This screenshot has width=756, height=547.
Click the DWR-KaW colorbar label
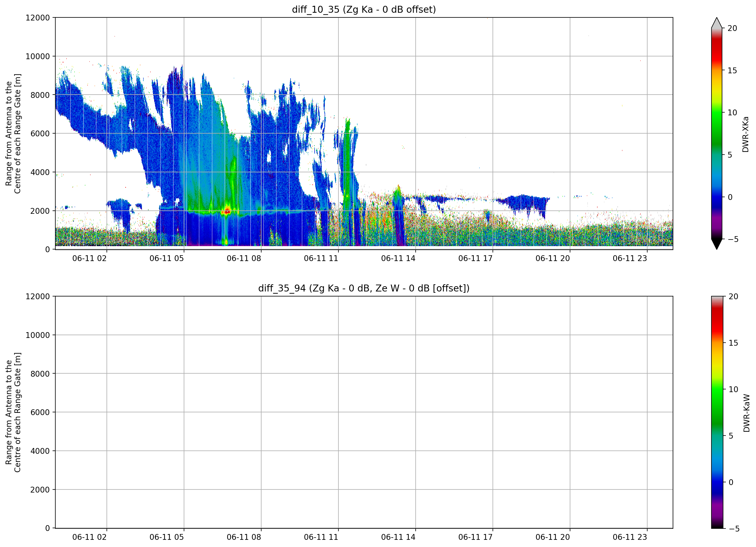click(746, 413)
